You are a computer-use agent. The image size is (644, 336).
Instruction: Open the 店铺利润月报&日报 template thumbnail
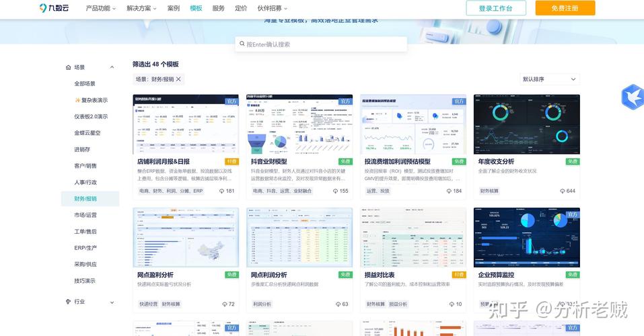(x=186, y=124)
